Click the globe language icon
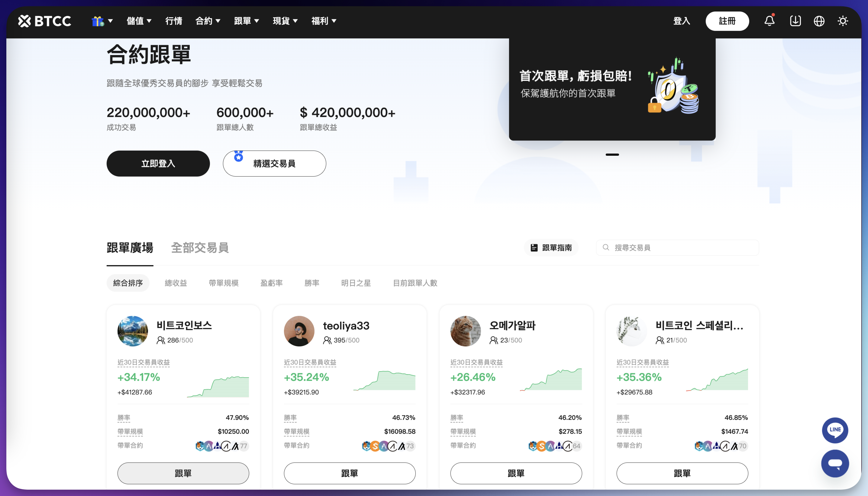This screenshot has height=496, width=868. [x=819, y=21]
